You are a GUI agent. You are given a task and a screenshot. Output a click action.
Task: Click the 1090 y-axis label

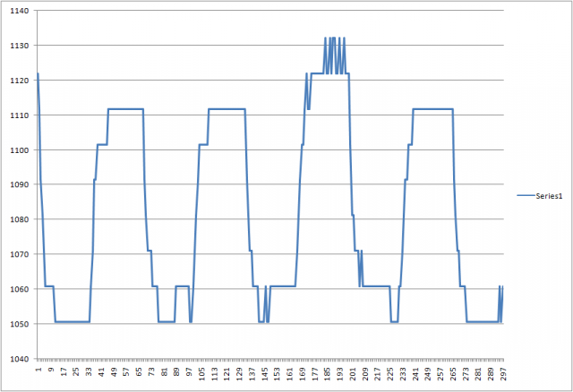pyautogui.click(x=19, y=185)
